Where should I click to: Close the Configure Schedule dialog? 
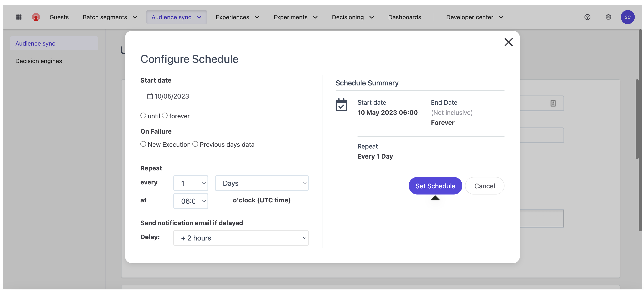pyautogui.click(x=508, y=42)
